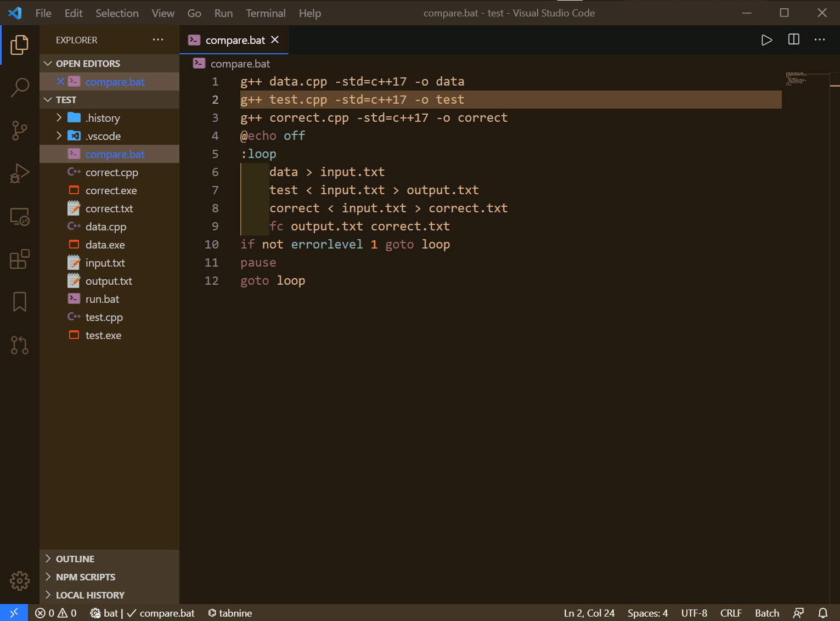Click the minimap code preview
Viewport: 840px width, 621px height.
[x=796, y=79]
